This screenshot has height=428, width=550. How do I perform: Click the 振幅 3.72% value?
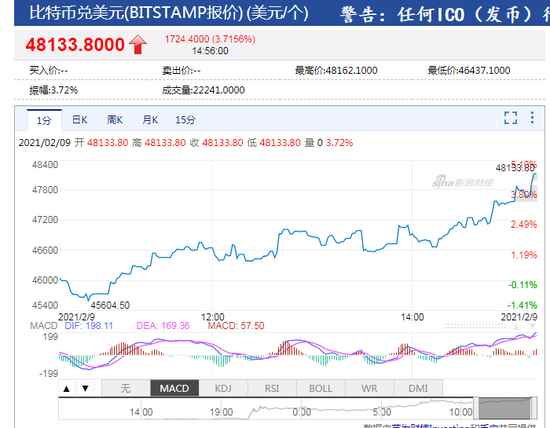tap(64, 90)
